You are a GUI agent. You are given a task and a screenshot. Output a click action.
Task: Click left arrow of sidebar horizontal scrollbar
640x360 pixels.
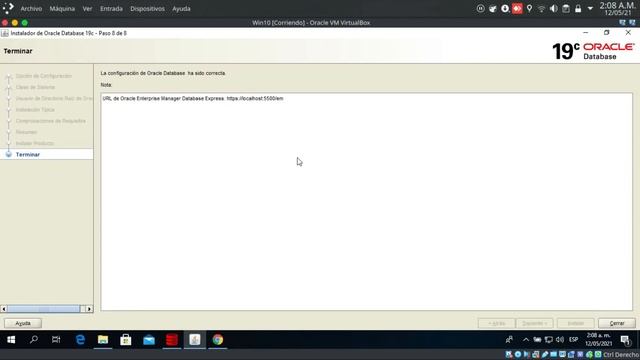click(4, 309)
